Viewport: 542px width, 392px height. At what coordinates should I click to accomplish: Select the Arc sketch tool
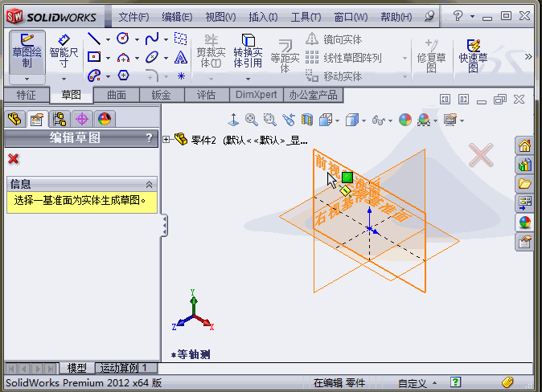(x=123, y=57)
